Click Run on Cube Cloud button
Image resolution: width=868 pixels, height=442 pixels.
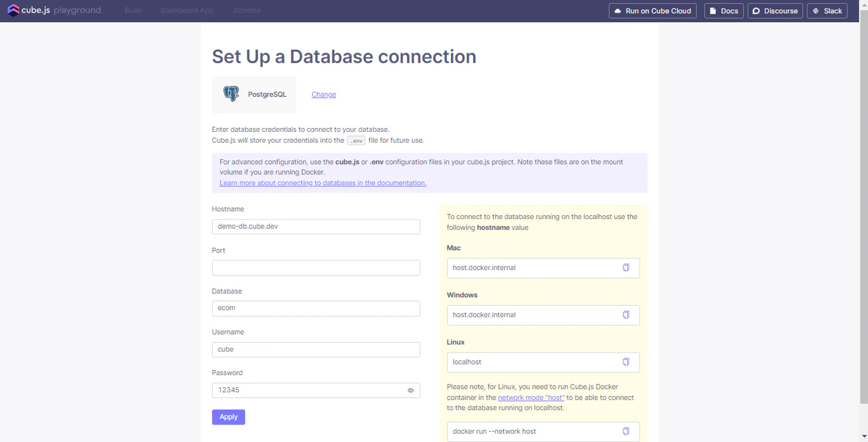pos(653,11)
